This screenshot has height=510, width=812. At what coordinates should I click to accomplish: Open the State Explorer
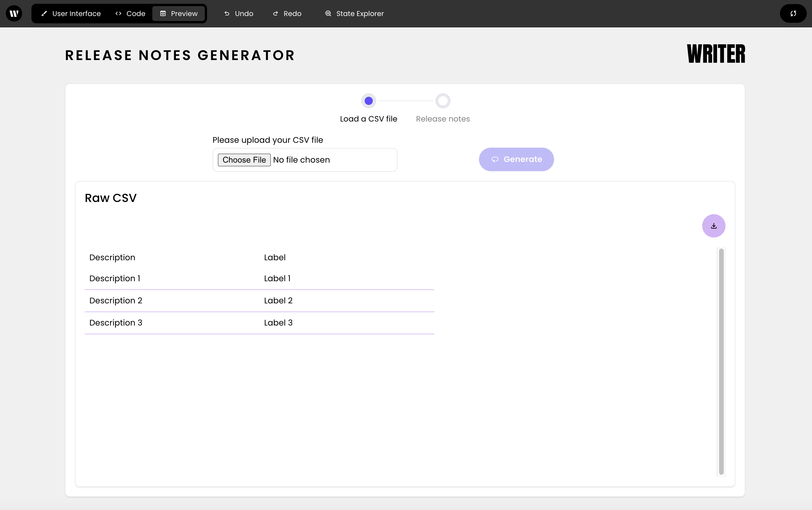click(x=354, y=13)
